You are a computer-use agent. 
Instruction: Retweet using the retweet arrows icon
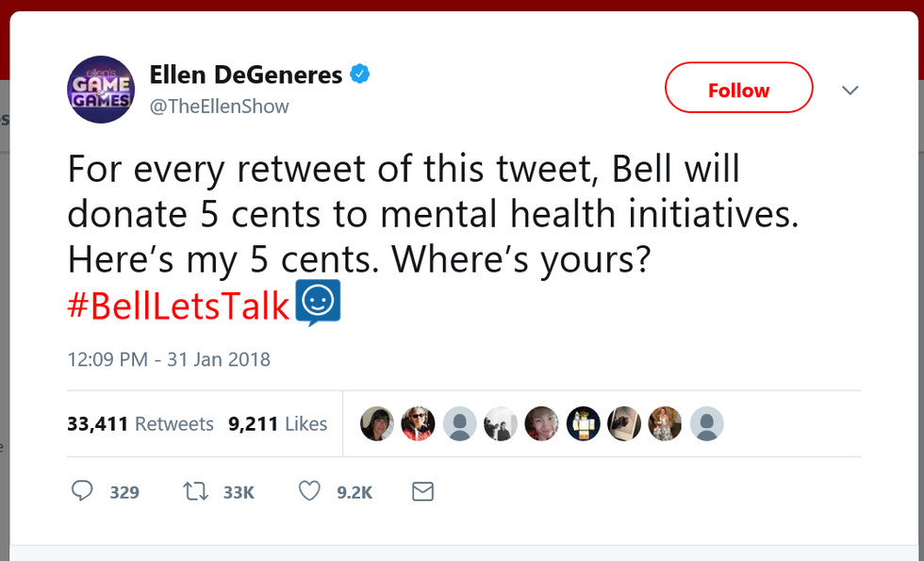(x=196, y=491)
